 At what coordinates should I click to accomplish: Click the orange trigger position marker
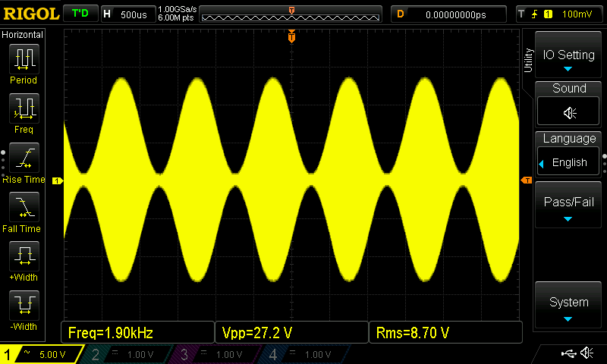(x=291, y=36)
